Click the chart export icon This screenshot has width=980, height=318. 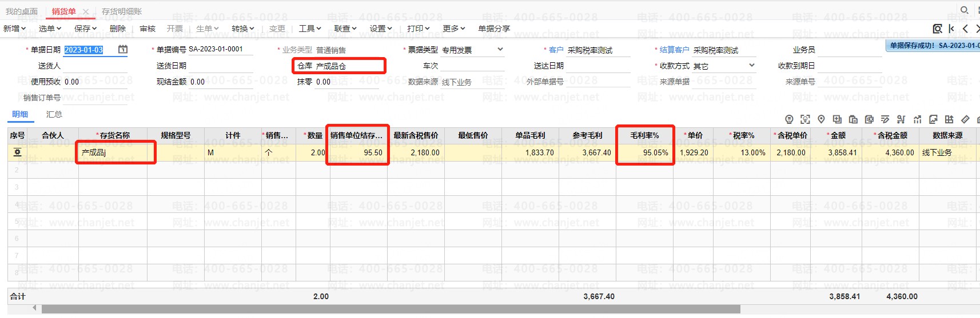pyautogui.click(x=933, y=119)
